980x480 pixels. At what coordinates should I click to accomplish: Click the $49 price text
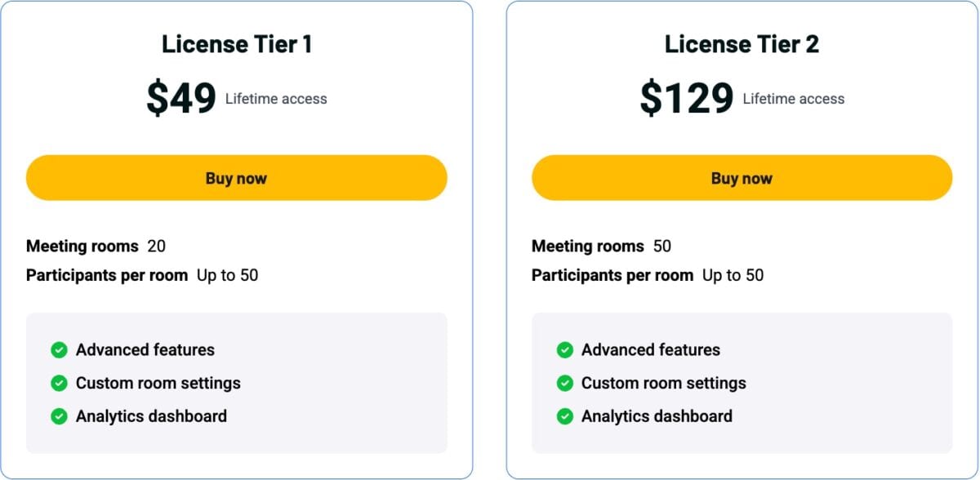click(x=180, y=98)
